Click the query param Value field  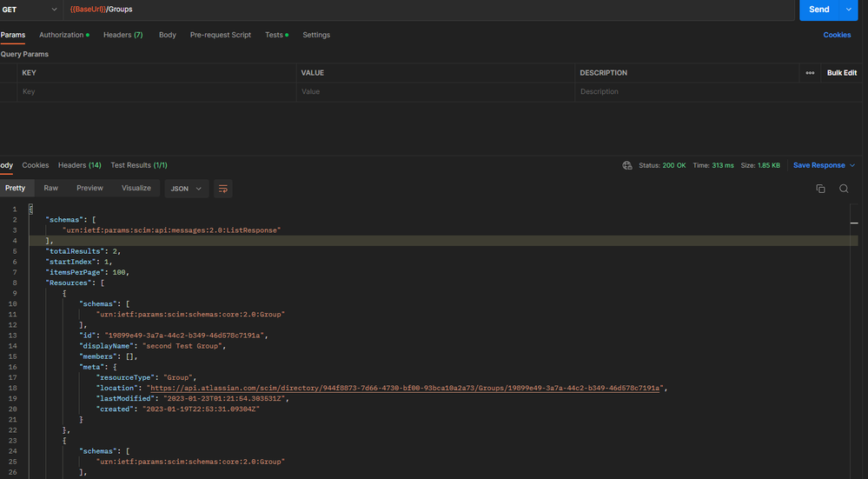click(435, 92)
